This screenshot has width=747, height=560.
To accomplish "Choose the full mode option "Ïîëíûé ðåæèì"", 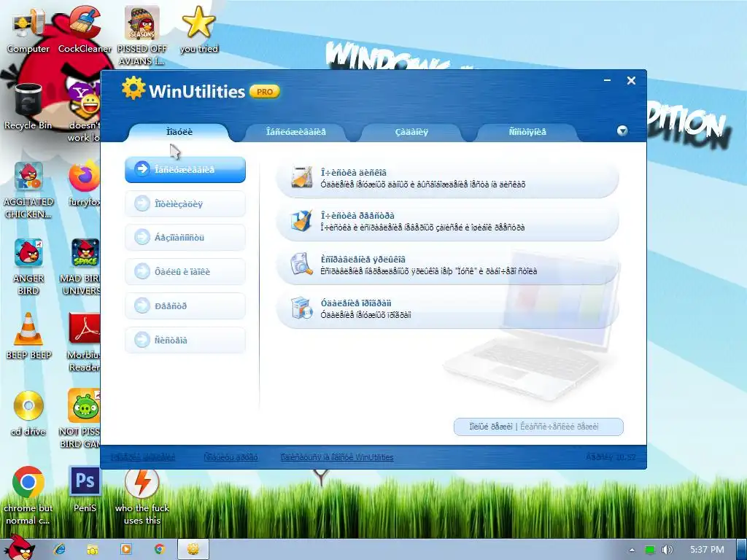I will (x=491, y=427).
